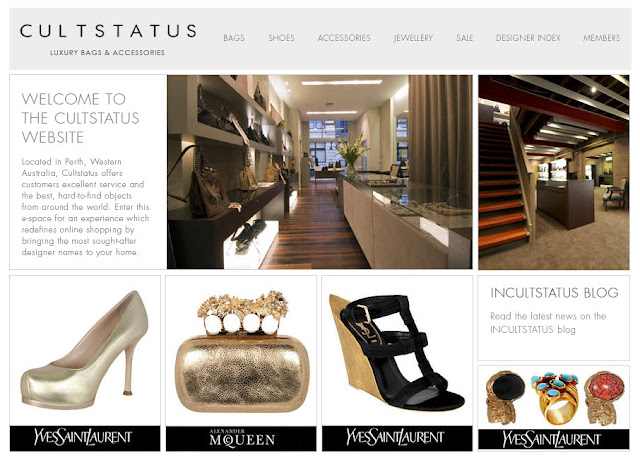640x458 pixels.
Task: Open the INCULTSTATUS BLOG heading
Action: (x=554, y=293)
